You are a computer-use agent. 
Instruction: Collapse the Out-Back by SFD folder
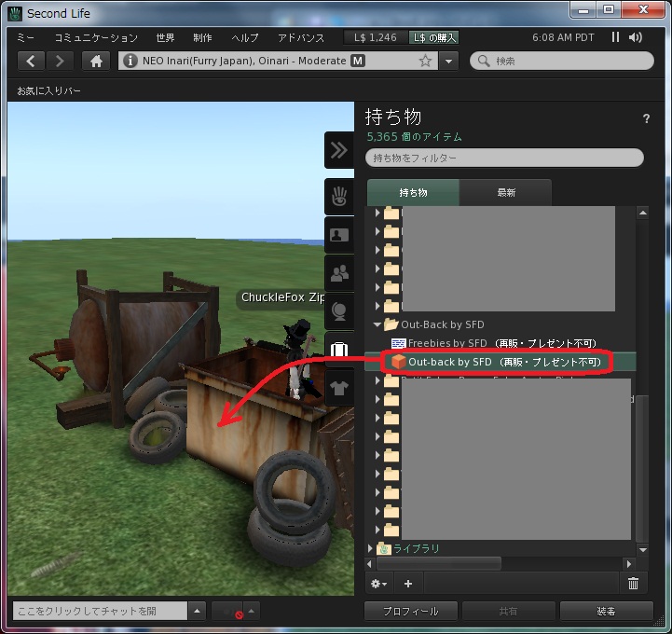tap(378, 324)
